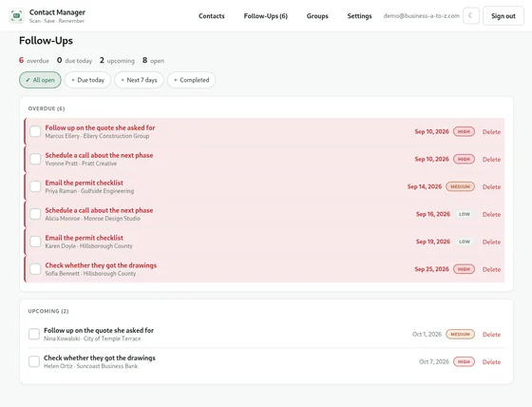The width and height of the screenshot is (532, 407).
Task: Click the LOW badge on Alicia Monroe row
Action: point(465,214)
